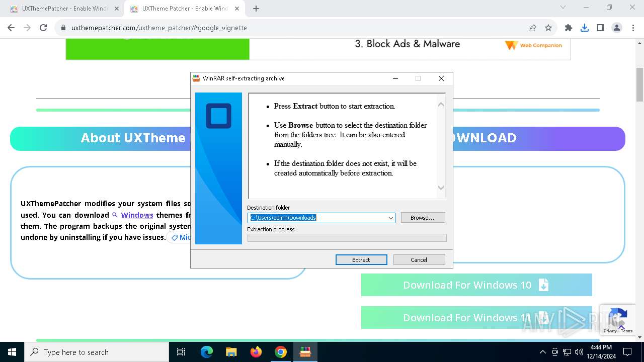Close the second UXTheme Patcher tab

(x=237, y=9)
